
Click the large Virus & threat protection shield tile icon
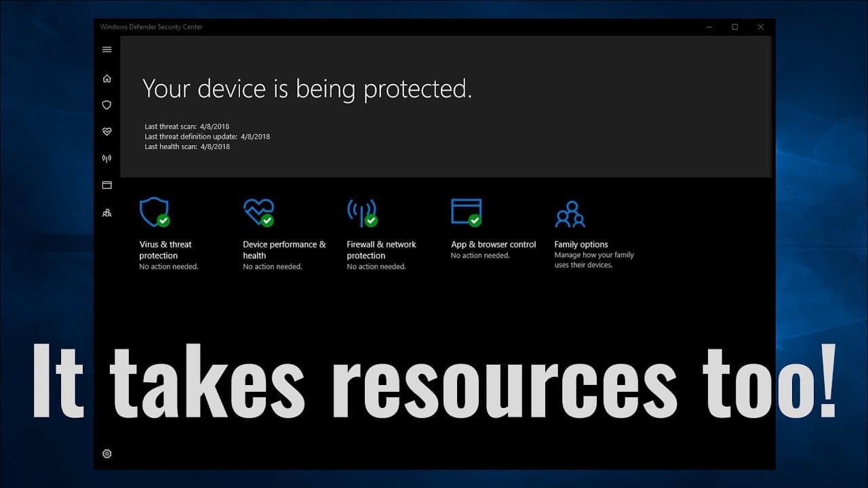pos(154,212)
